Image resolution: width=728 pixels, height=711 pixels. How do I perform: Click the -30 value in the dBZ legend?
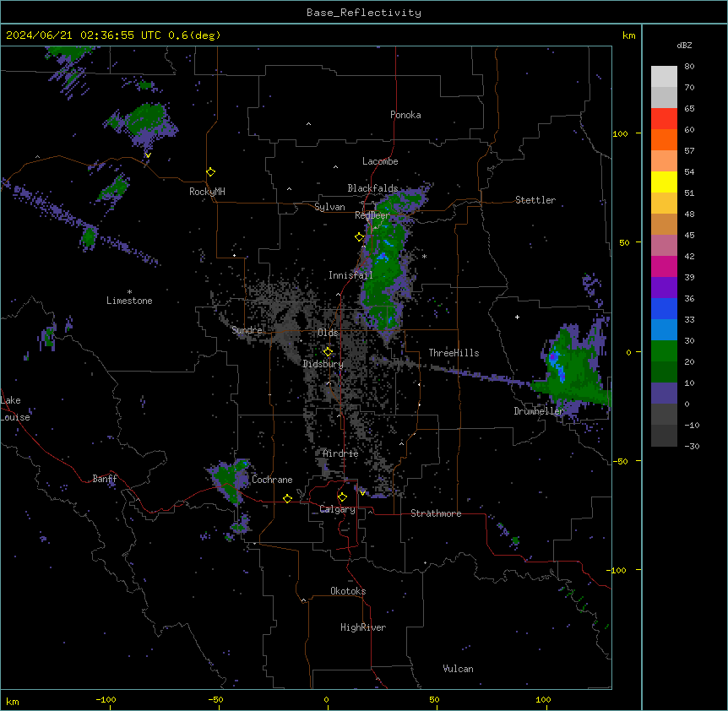pyautogui.click(x=692, y=446)
